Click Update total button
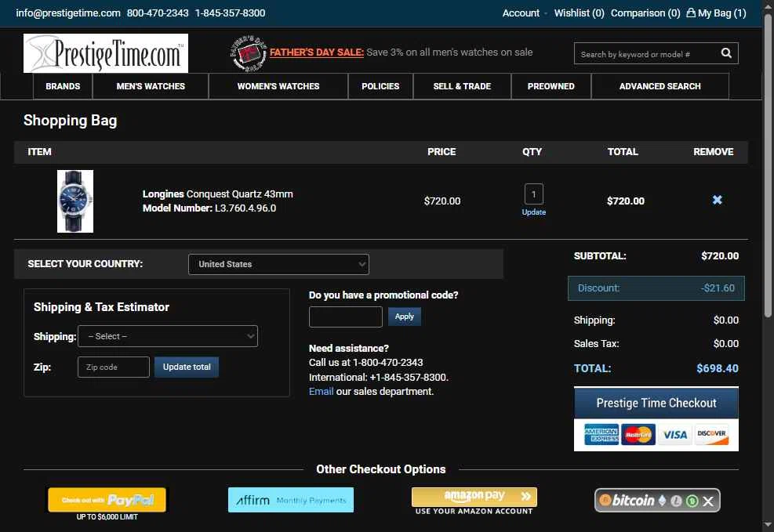774x532 pixels. (187, 367)
